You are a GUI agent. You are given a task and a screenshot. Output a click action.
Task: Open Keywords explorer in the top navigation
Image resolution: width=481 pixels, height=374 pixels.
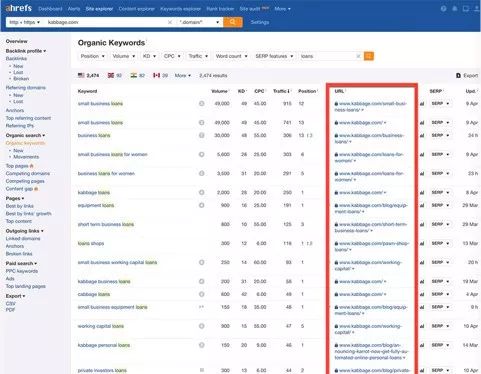pyautogui.click(x=180, y=9)
